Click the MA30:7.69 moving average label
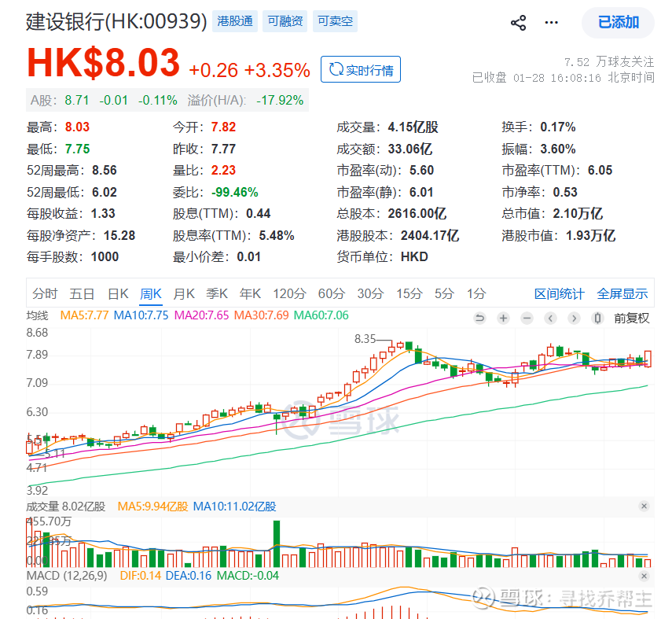The height and width of the screenshot is (619, 672). [262, 315]
